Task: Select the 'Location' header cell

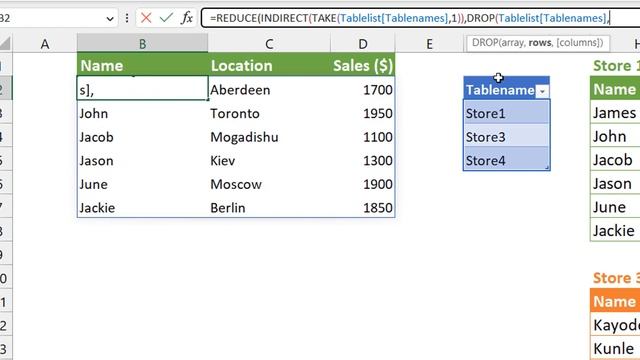Action: point(269,65)
